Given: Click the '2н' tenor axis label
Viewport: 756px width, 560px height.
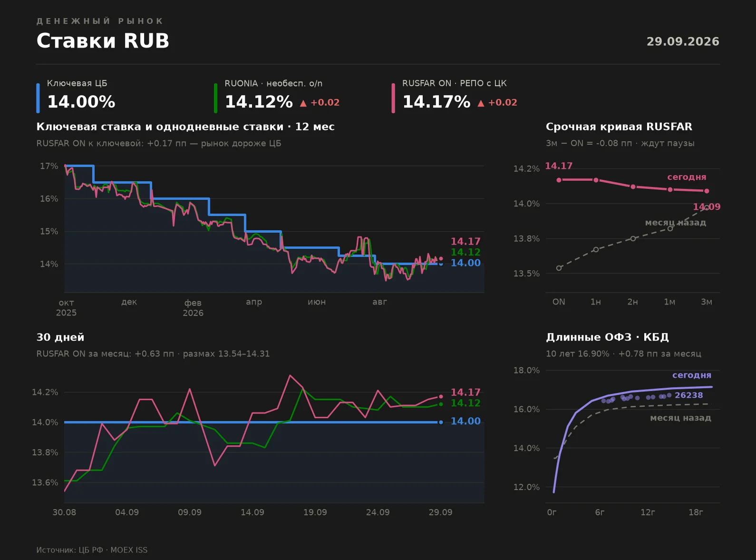Looking at the screenshot, I should pyautogui.click(x=632, y=302).
